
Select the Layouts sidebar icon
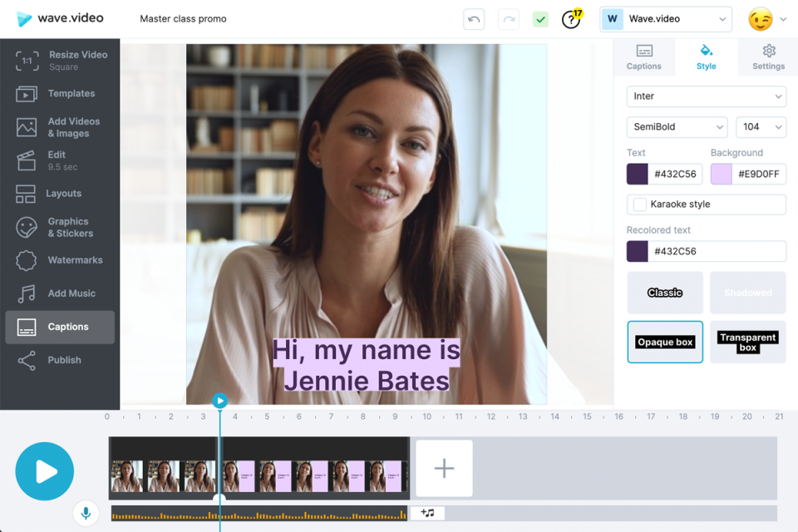pyautogui.click(x=59, y=193)
